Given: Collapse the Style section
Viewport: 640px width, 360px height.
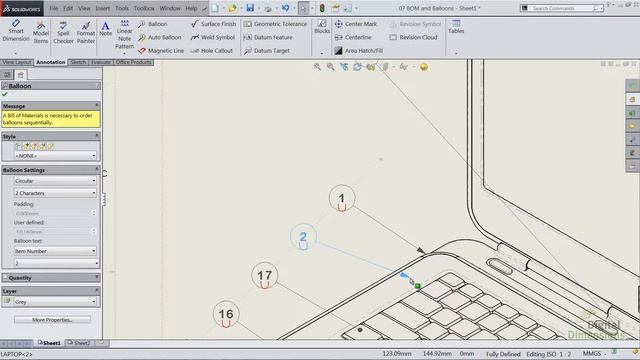Looking at the screenshot, I should [x=97, y=136].
